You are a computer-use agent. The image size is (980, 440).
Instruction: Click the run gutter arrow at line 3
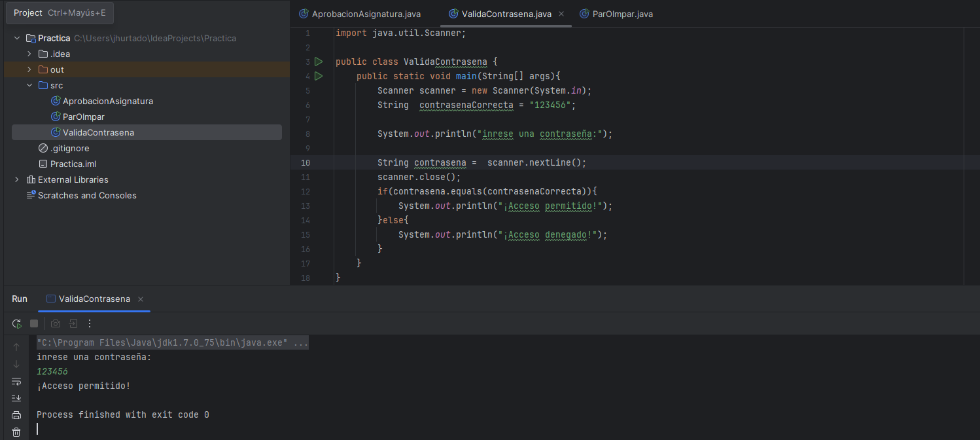319,62
